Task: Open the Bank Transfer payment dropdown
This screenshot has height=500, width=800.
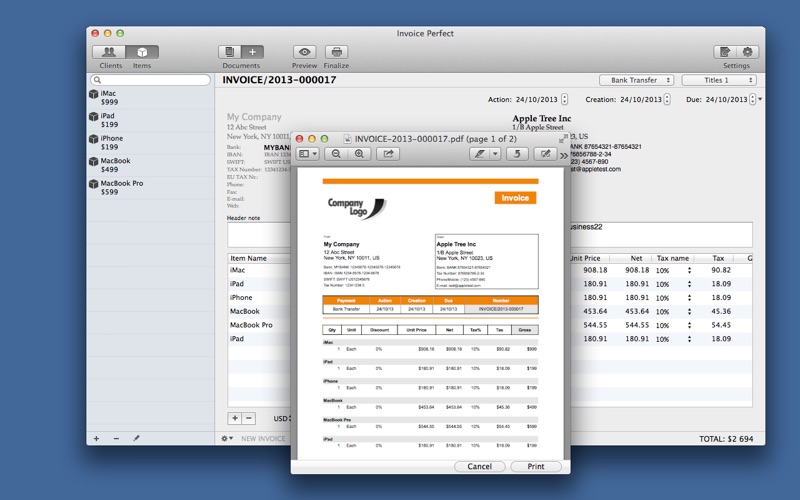Action: click(x=636, y=80)
